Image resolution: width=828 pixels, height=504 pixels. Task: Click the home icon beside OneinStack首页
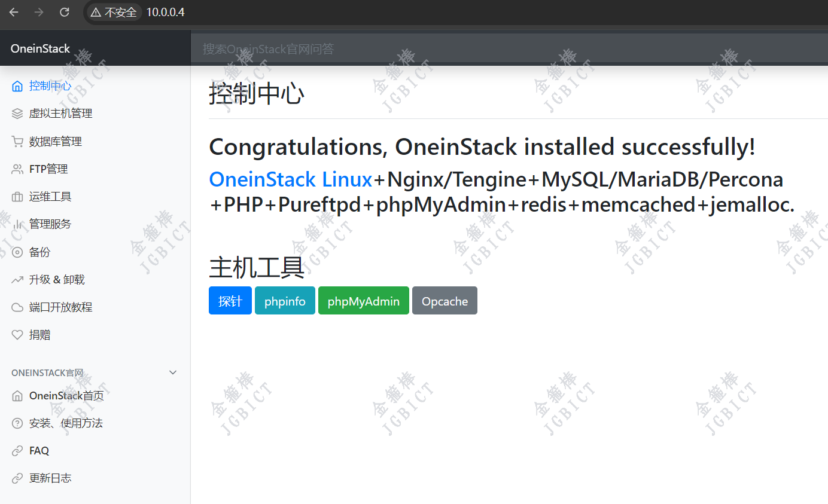[17, 396]
